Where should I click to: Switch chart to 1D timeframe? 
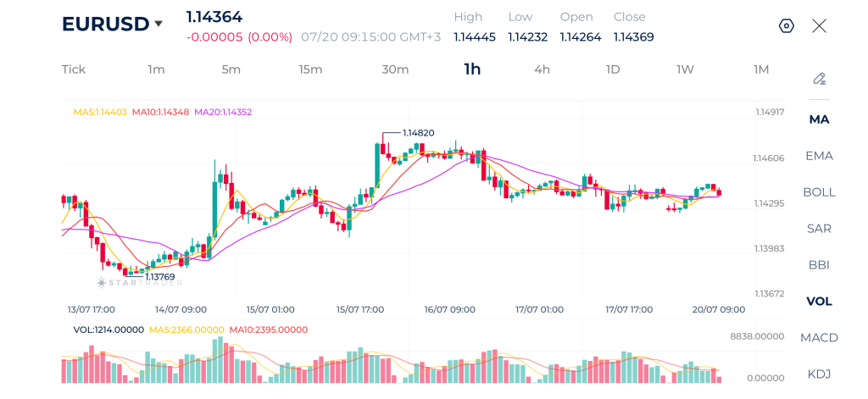coord(613,69)
